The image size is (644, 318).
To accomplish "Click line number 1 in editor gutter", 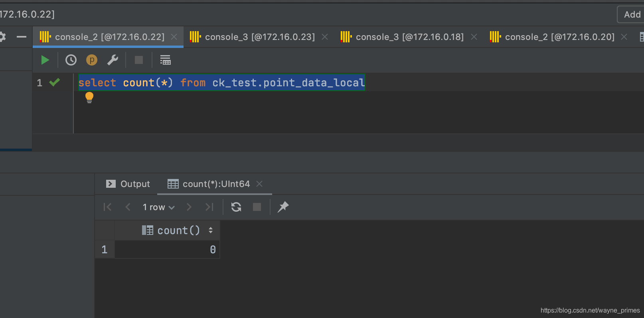I will point(40,83).
